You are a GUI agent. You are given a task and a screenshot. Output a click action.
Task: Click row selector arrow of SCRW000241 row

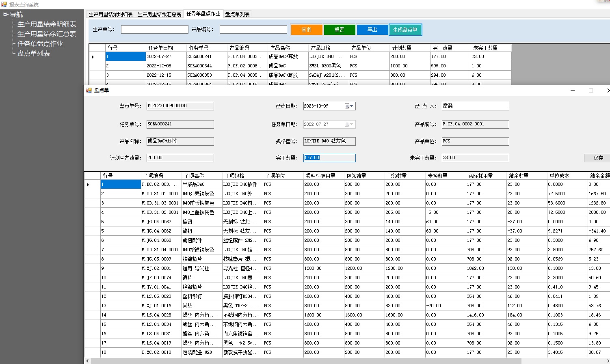pyautogui.click(x=97, y=57)
